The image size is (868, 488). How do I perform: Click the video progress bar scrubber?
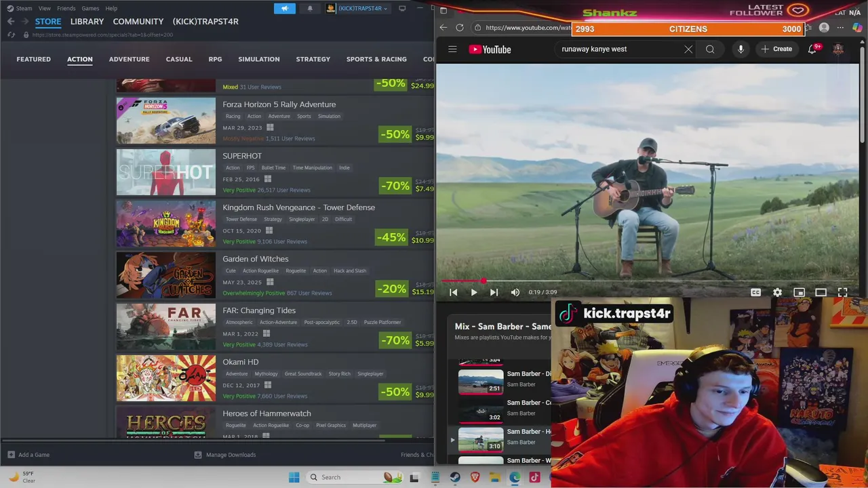[484, 281]
